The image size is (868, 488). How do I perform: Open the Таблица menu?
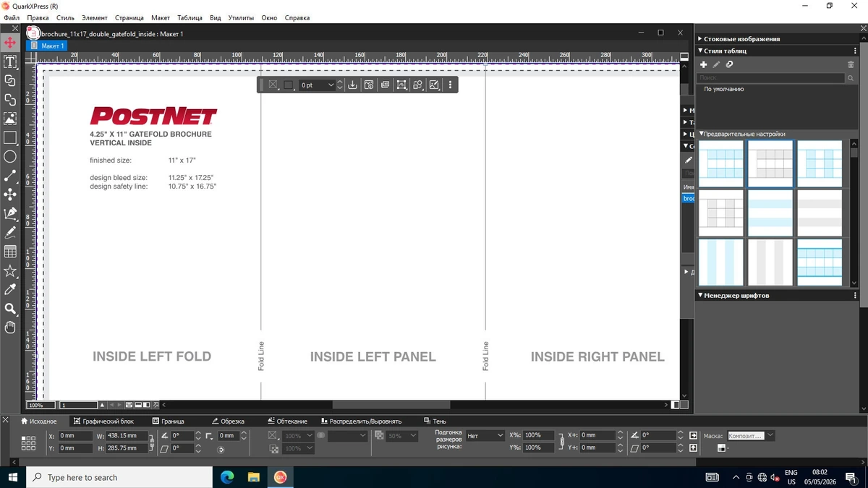190,17
